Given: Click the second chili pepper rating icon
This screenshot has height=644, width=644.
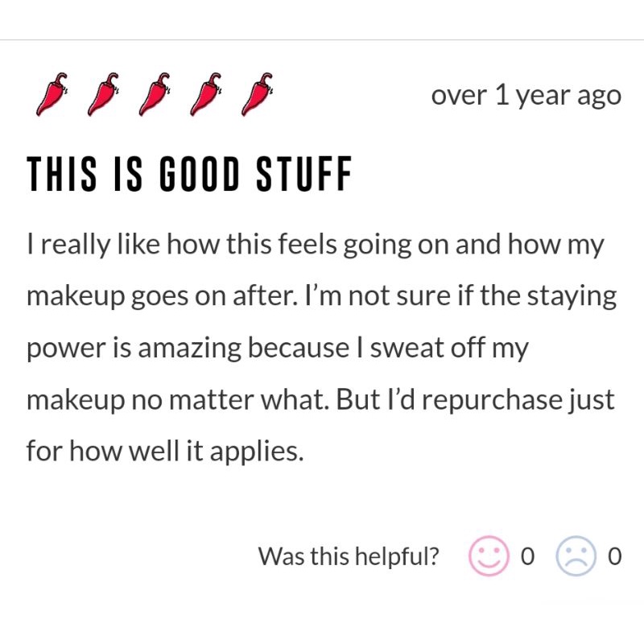Looking at the screenshot, I should point(103,95).
